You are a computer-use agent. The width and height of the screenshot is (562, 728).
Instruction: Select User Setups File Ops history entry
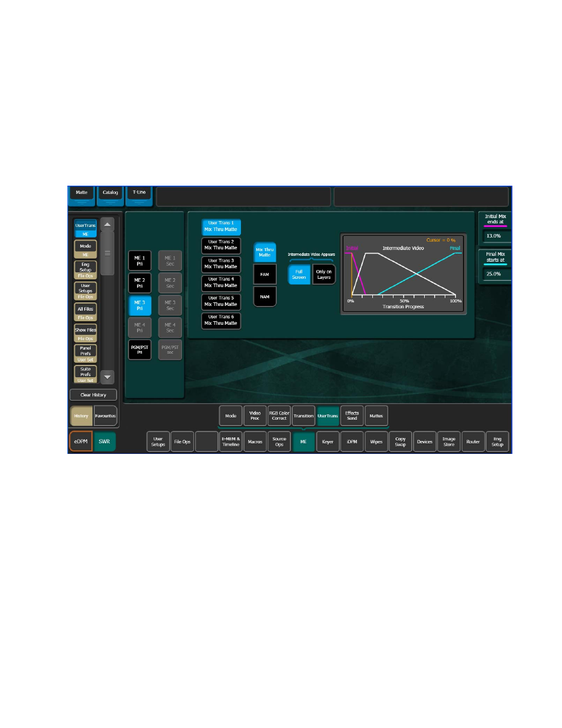tap(85, 291)
